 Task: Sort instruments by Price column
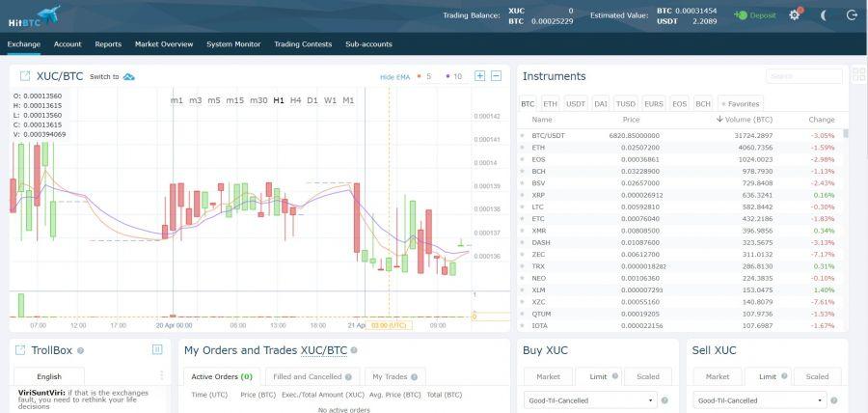[x=631, y=120]
